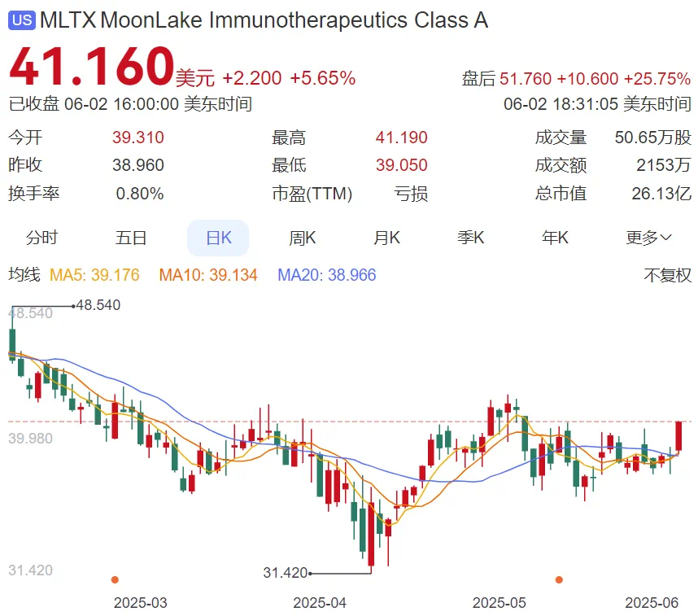Click the 成交额 value 2153万

click(664, 165)
